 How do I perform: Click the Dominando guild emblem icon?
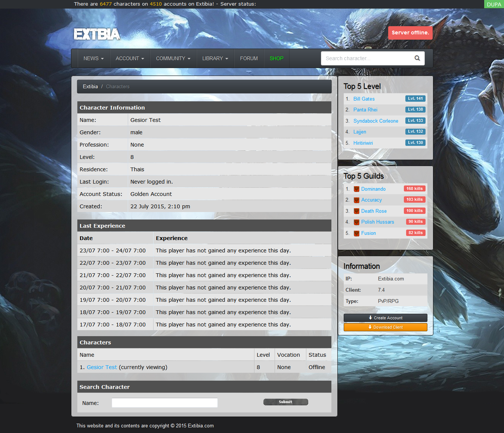(x=356, y=189)
